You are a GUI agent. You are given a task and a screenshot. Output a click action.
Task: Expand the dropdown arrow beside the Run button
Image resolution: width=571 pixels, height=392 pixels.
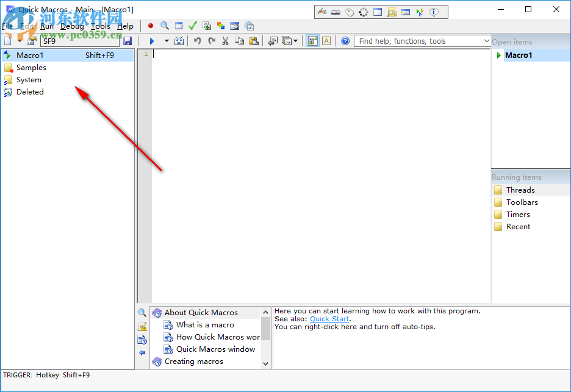tap(167, 41)
